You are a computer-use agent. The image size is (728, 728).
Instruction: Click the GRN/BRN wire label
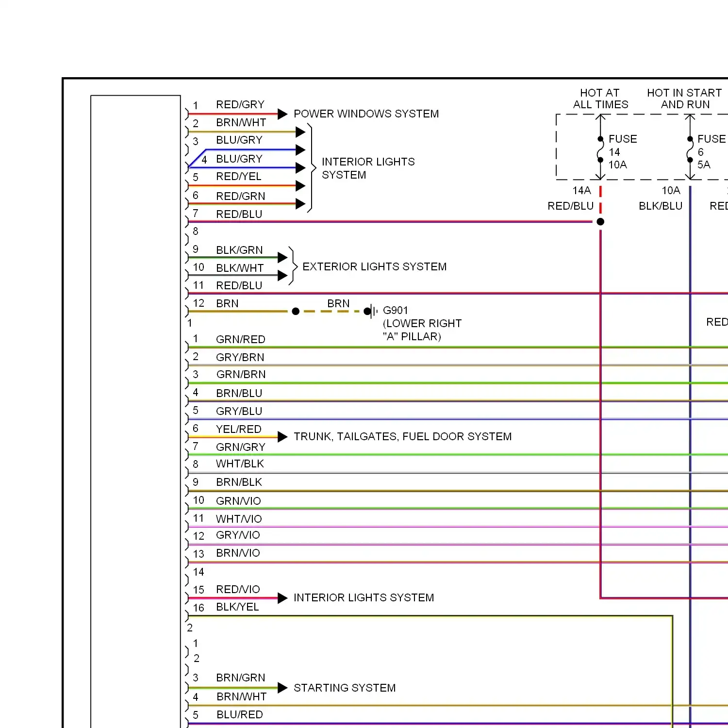click(241, 375)
